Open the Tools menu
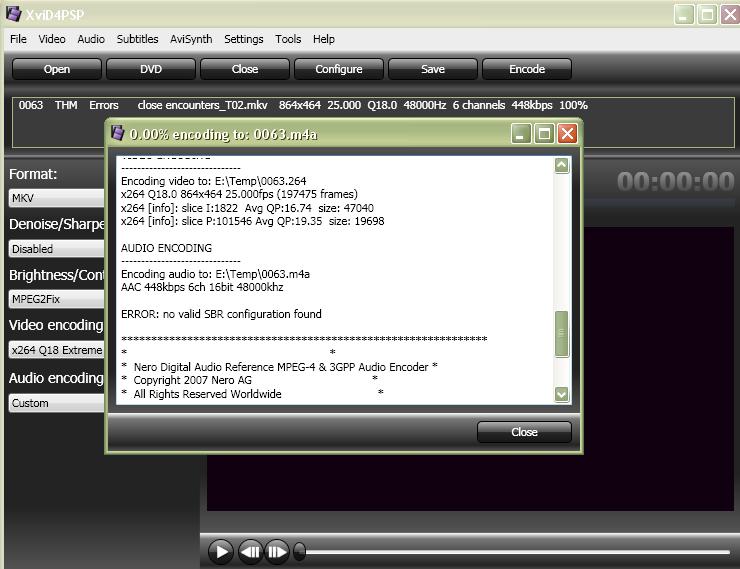 (x=288, y=39)
